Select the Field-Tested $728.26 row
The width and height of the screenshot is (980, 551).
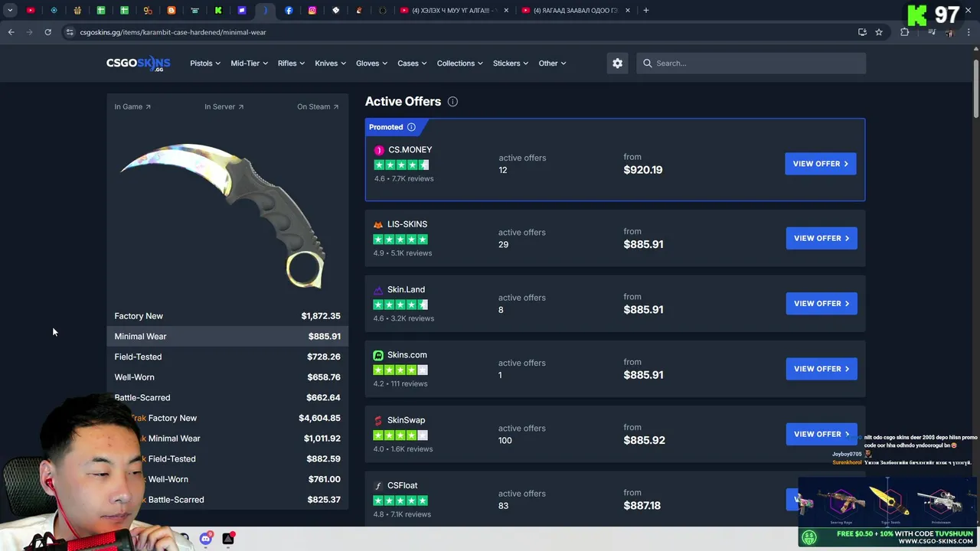tap(227, 357)
